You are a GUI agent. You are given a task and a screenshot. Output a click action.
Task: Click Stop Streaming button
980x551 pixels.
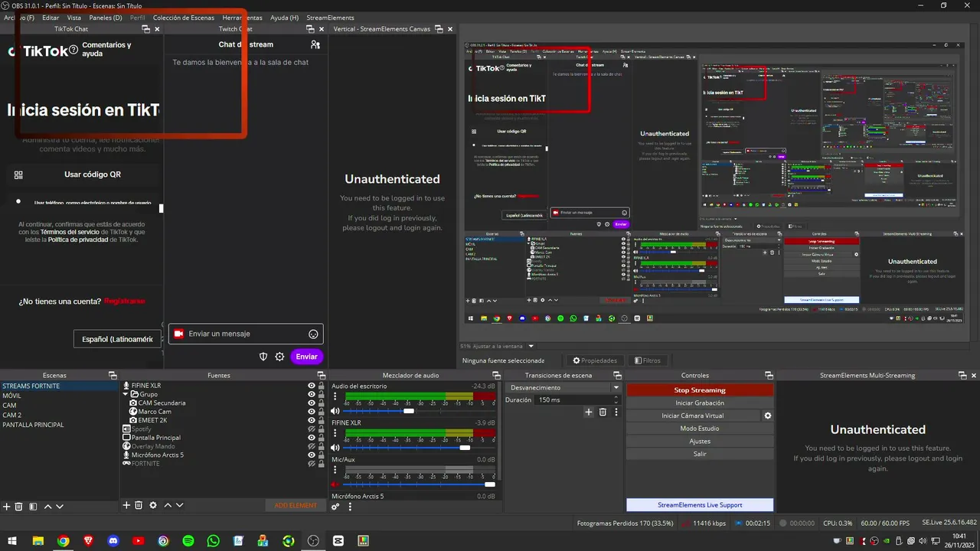click(x=700, y=390)
